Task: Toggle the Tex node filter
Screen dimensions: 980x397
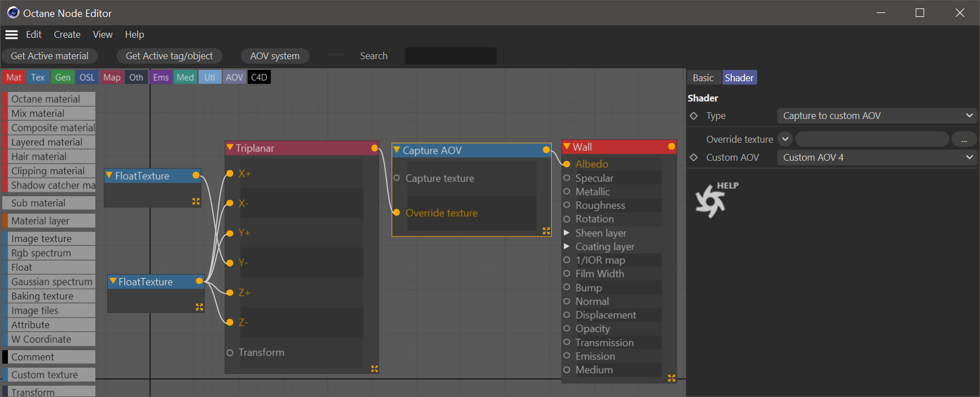Action: point(38,77)
